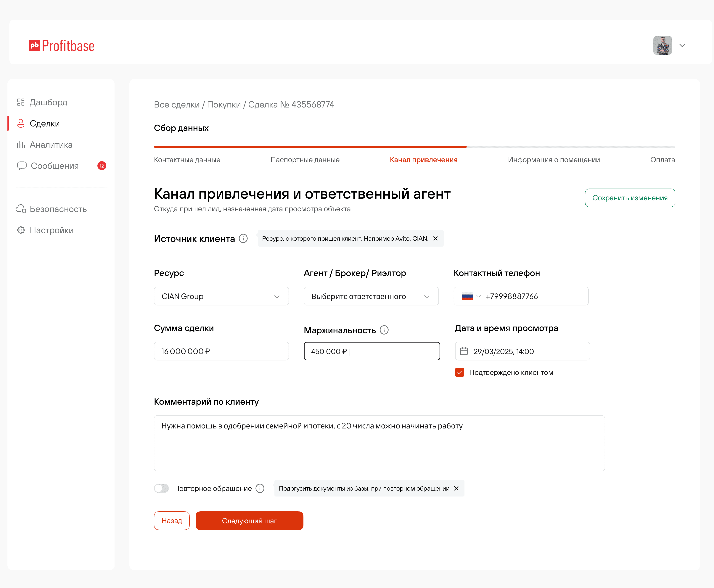Open the Ресурс dropdown showing CIAN Group
Image resolution: width=714 pixels, height=588 pixels.
(221, 296)
